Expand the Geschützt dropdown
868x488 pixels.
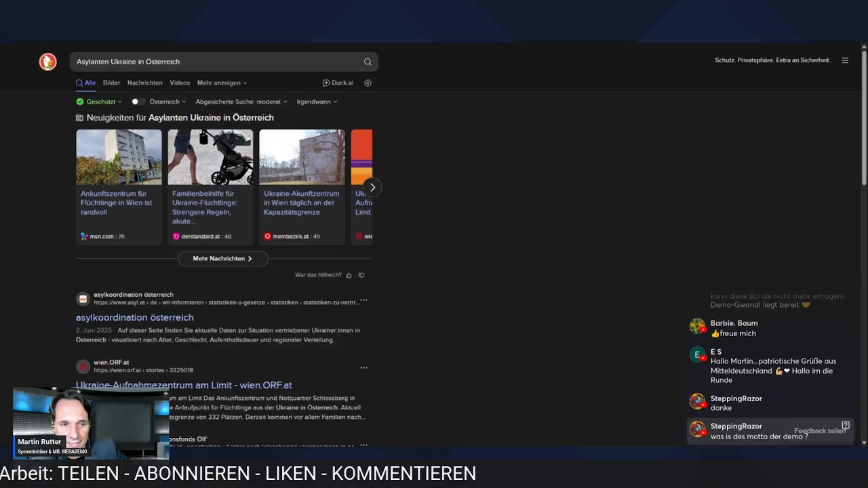pos(104,102)
